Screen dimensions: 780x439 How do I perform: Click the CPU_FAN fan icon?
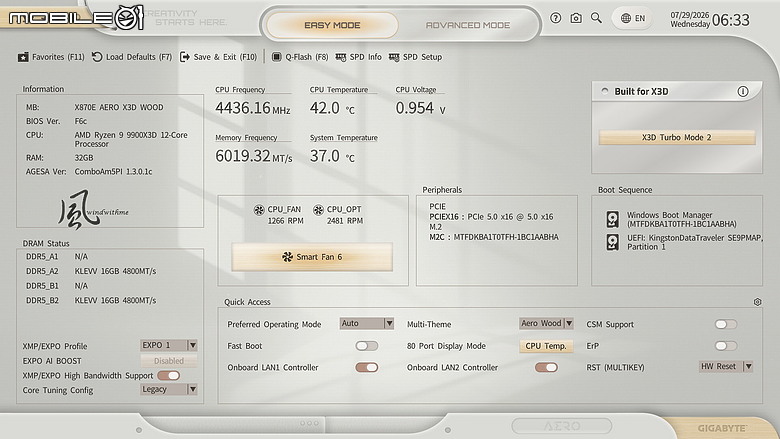coord(259,210)
